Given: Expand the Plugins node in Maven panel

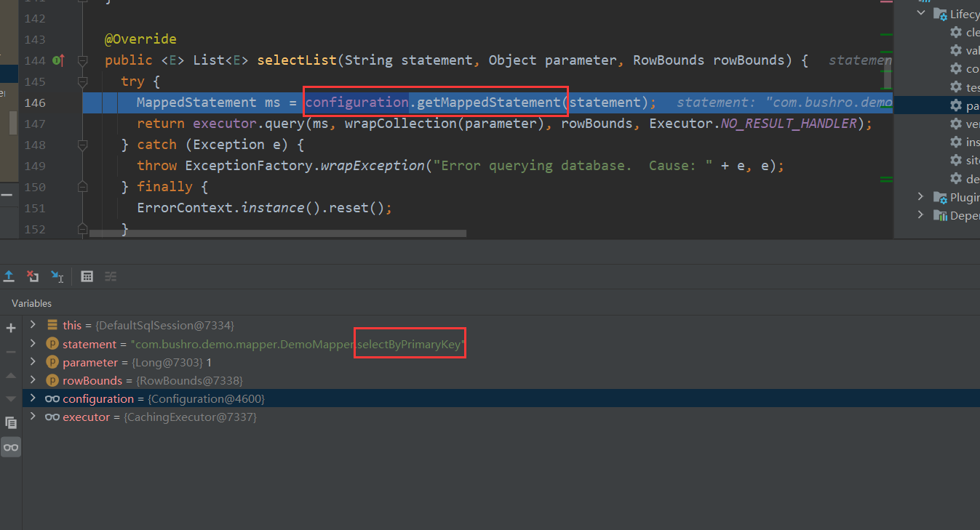Looking at the screenshot, I should (x=921, y=196).
